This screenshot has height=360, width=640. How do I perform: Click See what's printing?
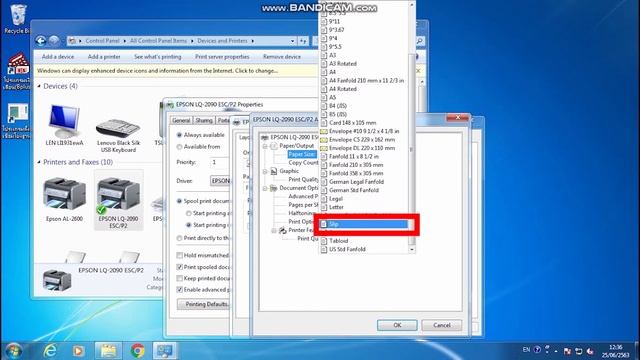tap(158, 57)
